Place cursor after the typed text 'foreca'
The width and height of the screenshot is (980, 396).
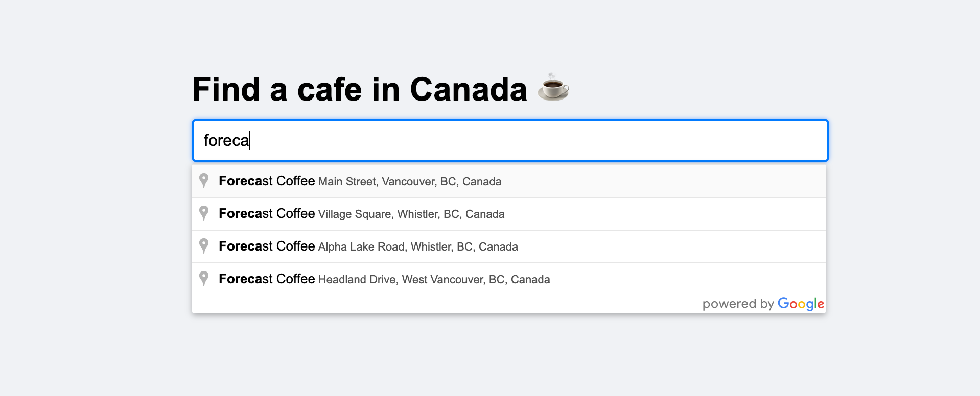click(x=250, y=140)
